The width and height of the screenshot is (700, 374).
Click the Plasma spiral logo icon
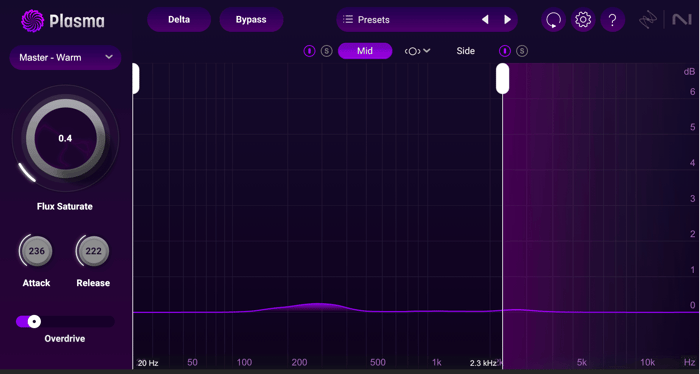click(x=32, y=21)
